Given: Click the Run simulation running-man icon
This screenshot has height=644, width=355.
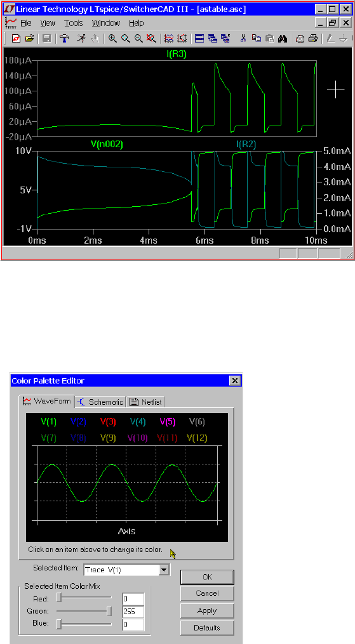Looking at the screenshot, I should 81,39.
